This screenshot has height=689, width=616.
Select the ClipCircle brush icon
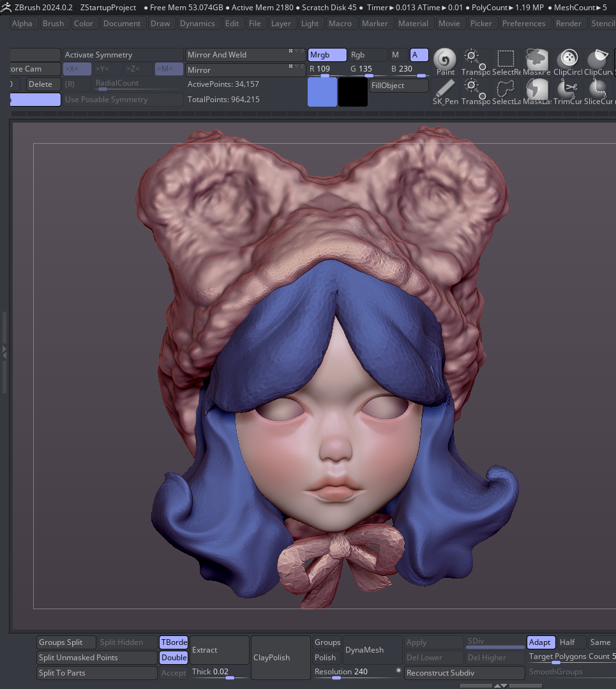click(x=567, y=61)
